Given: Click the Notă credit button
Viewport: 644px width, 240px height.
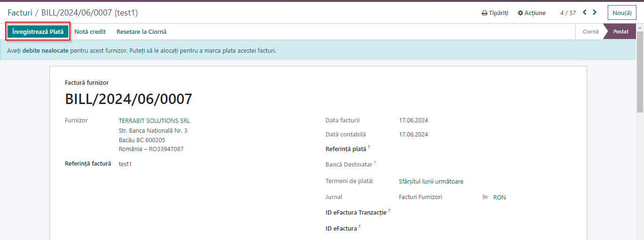Looking at the screenshot, I should point(90,32).
